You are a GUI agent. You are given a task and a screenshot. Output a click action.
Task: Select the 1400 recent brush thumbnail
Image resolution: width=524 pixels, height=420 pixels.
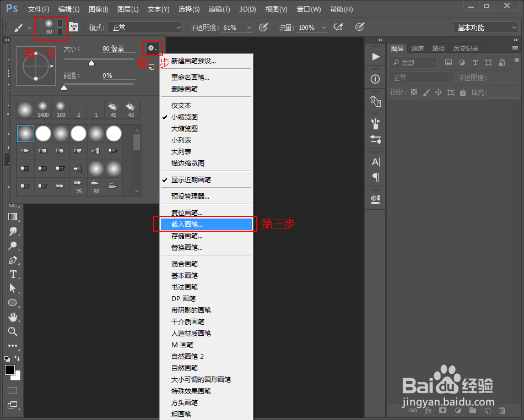click(43, 110)
